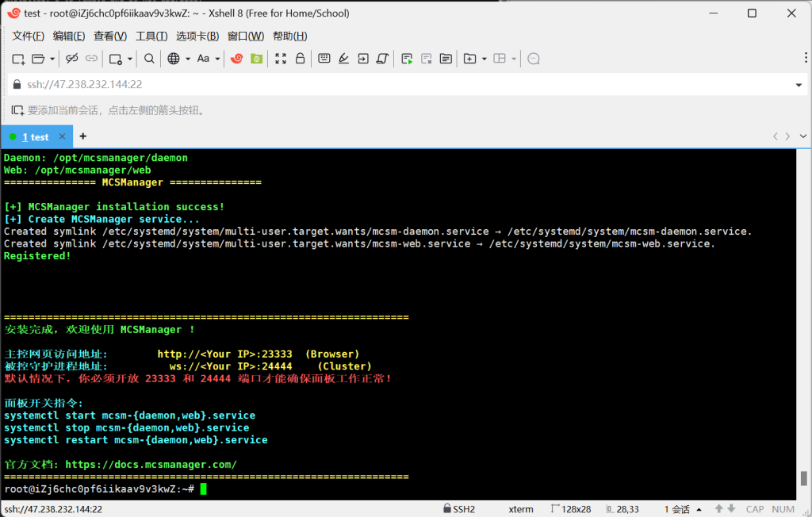This screenshot has width=812, height=517.
Task: Open the 窗口(W) menu
Action: pyautogui.click(x=246, y=36)
